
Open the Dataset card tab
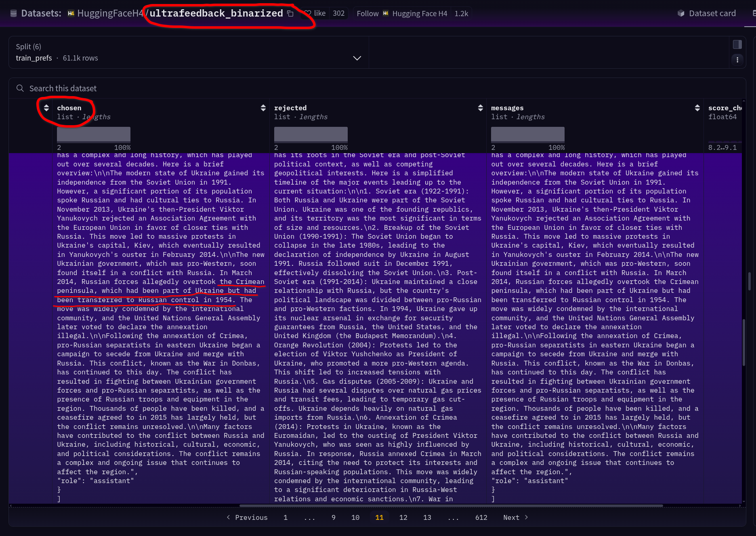[x=707, y=13]
